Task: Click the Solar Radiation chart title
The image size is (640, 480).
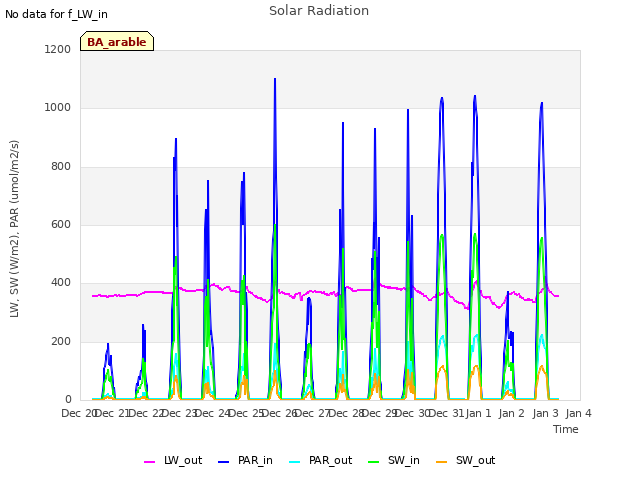Action: tap(319, 11)
